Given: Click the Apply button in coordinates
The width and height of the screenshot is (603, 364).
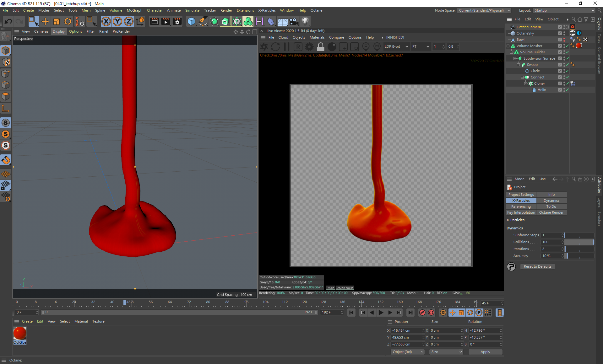Looking at the screenshot, I should pos(485,352).
